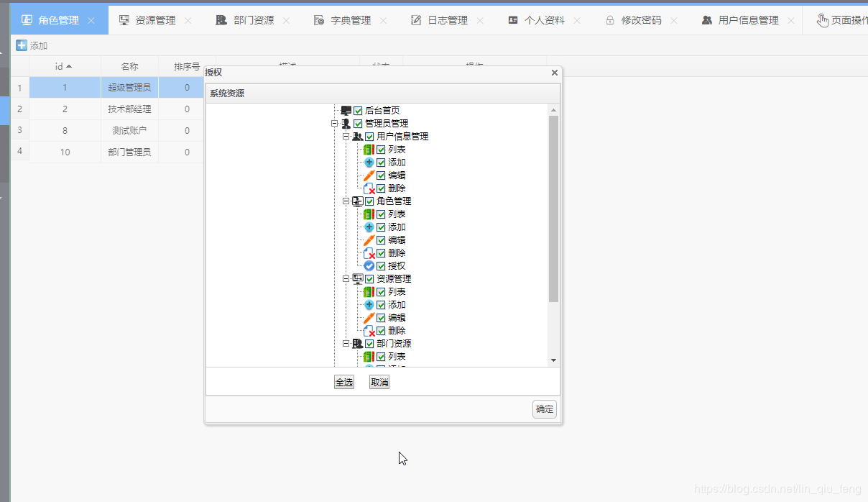Viewport: 868px width, 502px height.
Task: Collapse the 部门资源 tree node
Action: point(346,344)
